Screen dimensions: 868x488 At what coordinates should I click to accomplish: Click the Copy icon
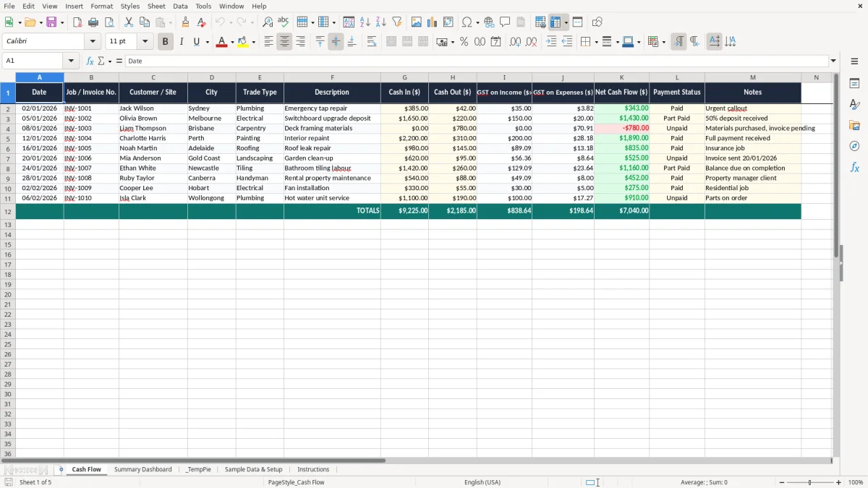(x=145, y=22)
